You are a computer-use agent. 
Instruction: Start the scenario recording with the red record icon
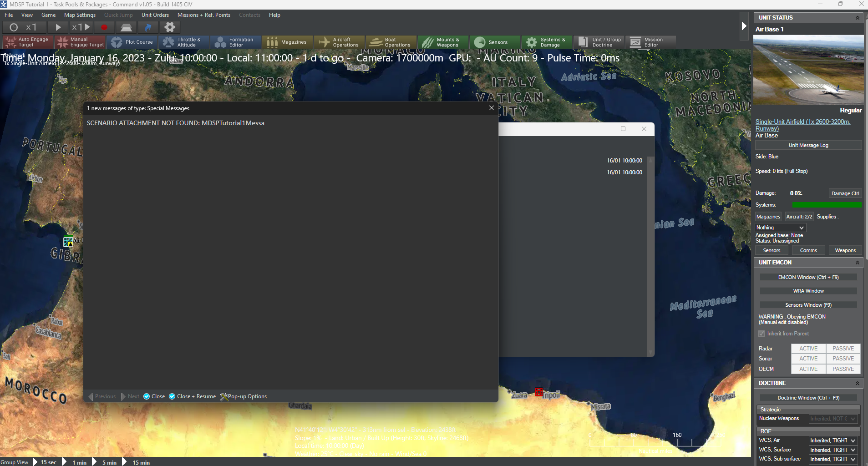click(x=104, y=27)
